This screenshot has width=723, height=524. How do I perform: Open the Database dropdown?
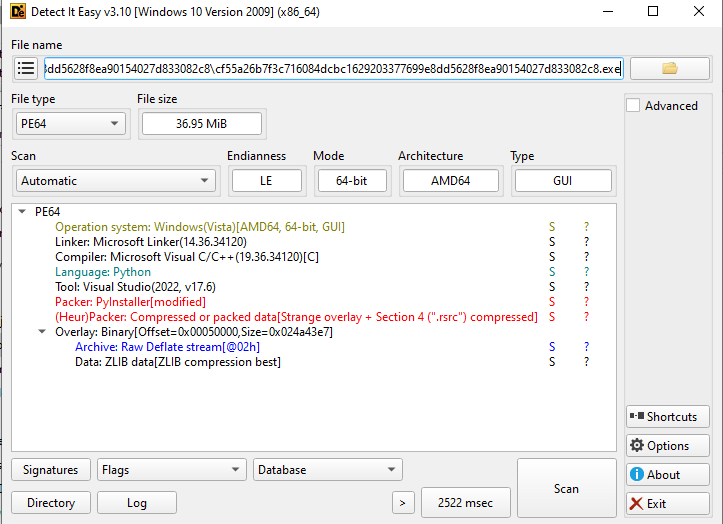click(x=328, y=470)
